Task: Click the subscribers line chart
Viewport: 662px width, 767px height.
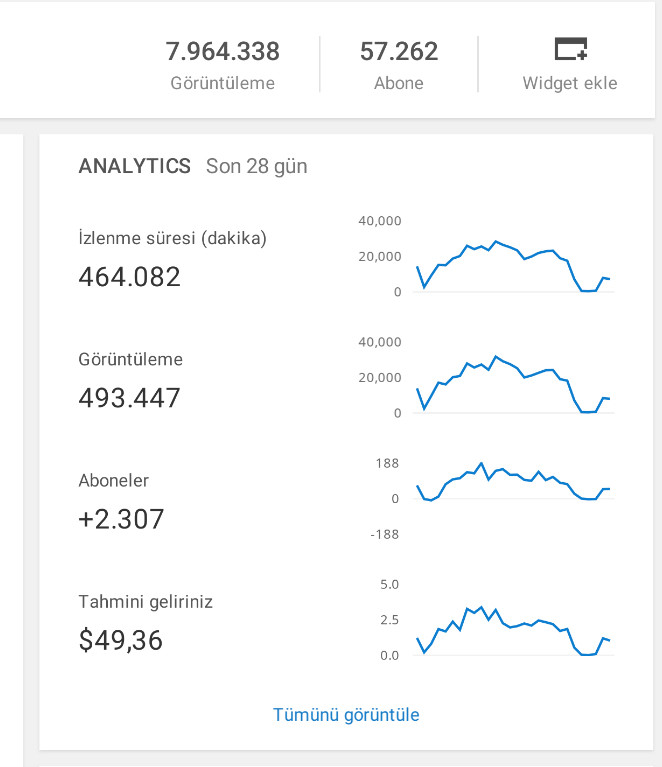Action: coord(513,482)
